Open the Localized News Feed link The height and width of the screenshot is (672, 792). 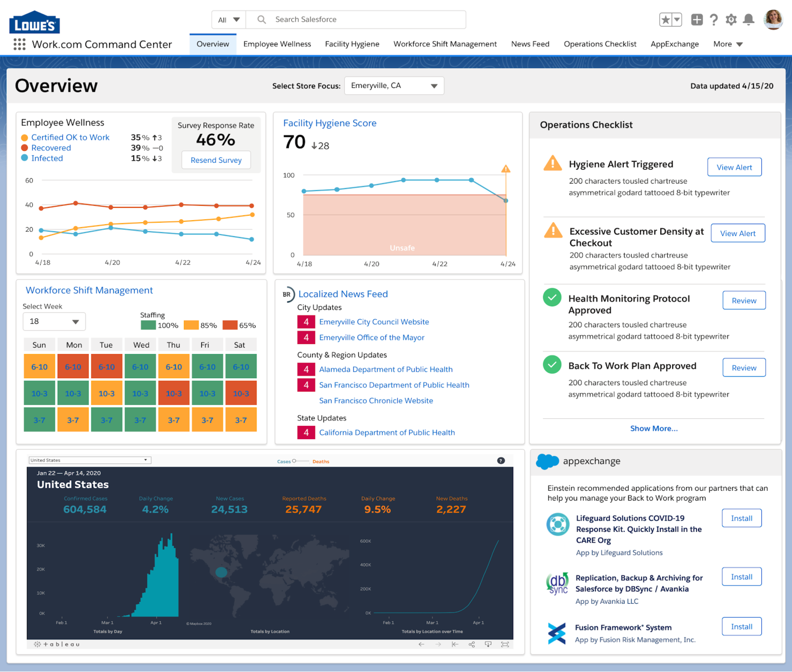point(343,294)
